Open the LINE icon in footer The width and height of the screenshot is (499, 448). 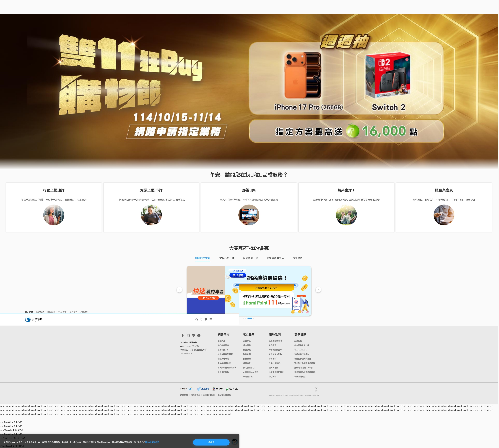pyautogui.click(x=194, y=336)
